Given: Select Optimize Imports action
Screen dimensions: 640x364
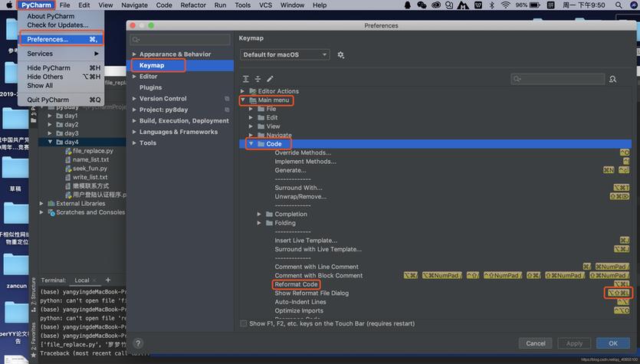Looking at the screenshot, I should coord(299,310).
